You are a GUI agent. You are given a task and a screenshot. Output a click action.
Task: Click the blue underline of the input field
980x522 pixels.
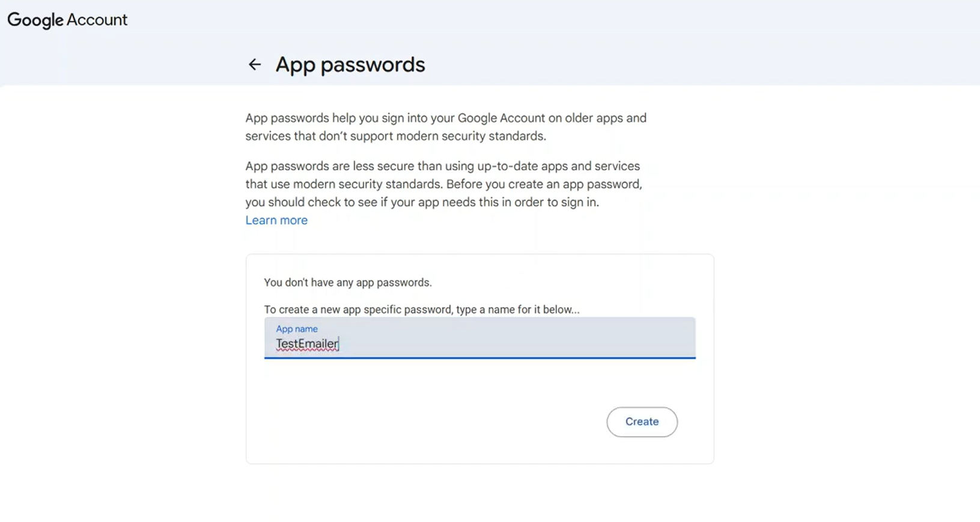(x=479, y=358)
